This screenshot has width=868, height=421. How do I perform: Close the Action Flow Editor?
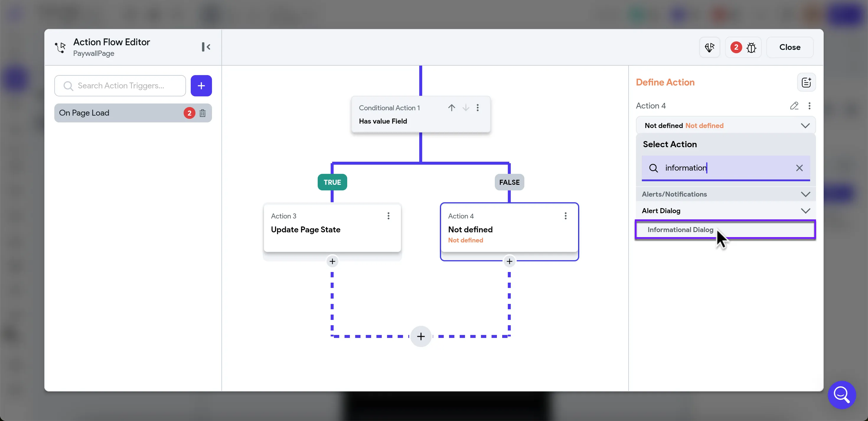789,47
